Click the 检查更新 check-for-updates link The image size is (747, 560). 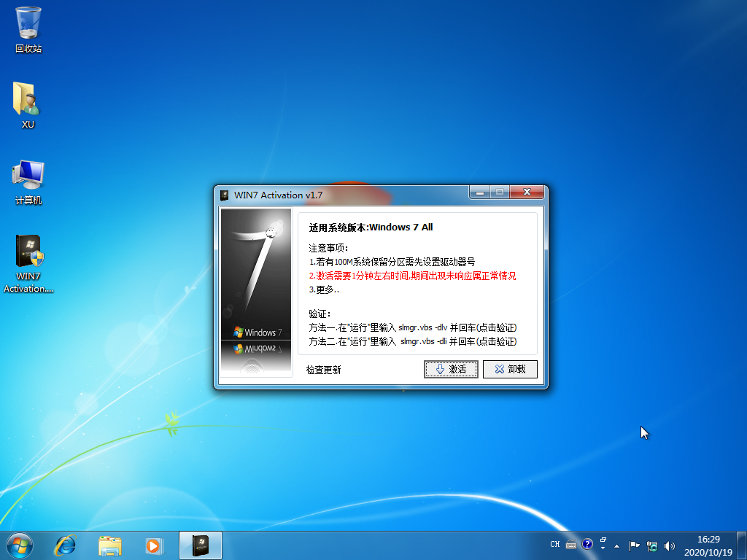tap(323, 370)
